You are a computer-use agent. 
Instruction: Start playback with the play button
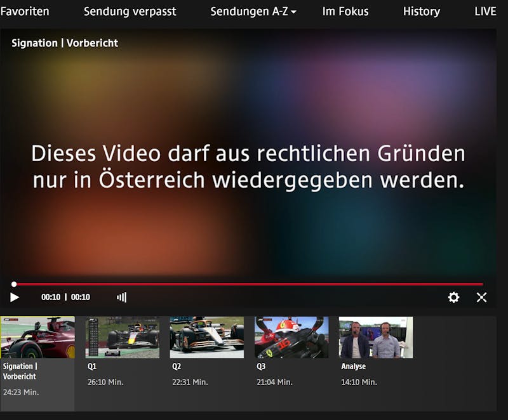click(15, 297)
